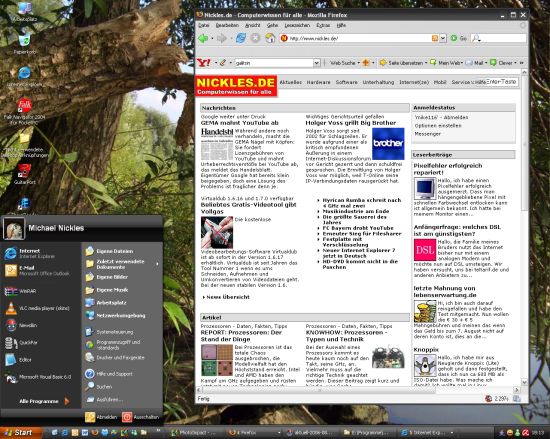Switch to Photoimpact taskbar button

coord(193,433)
